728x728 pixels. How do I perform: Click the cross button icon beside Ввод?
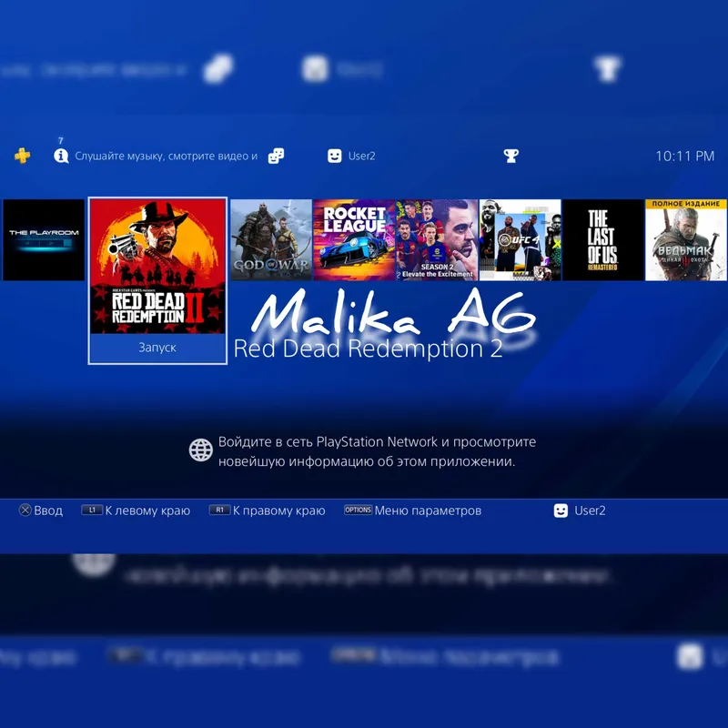click(25, 511)
